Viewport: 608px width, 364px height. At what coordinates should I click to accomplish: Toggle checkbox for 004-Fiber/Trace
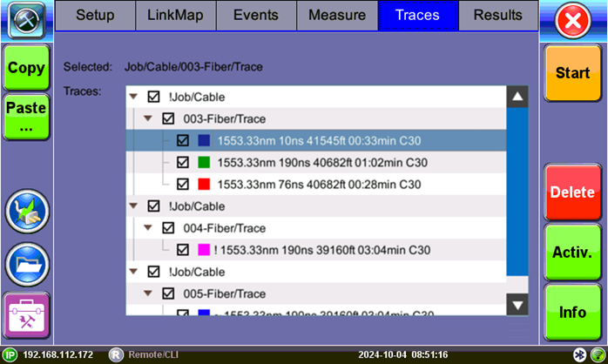coord(168,228)
